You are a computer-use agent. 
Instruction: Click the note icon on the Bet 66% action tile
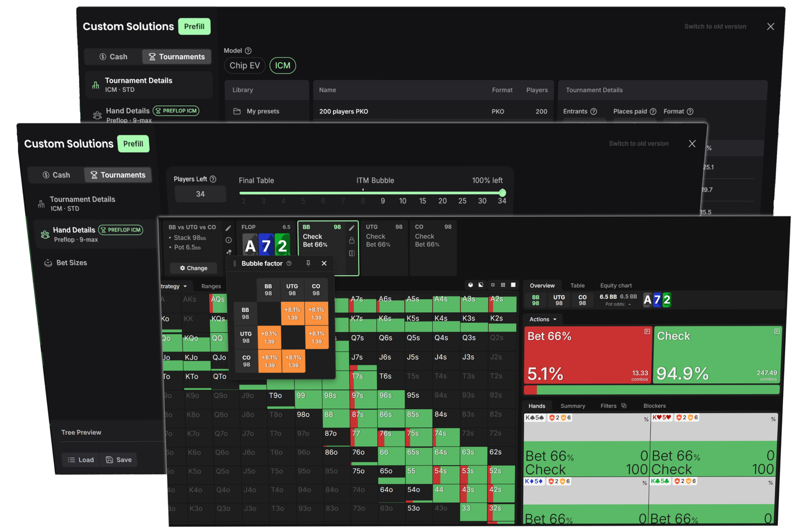point(647,332)
